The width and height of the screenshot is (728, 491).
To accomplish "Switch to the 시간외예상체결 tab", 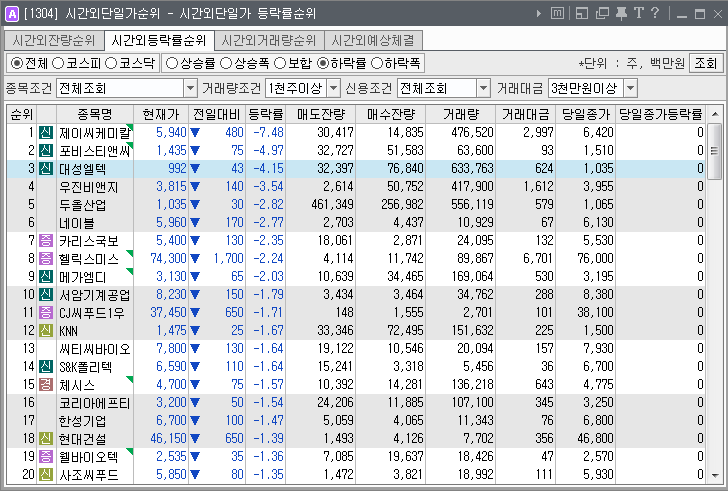I will [373, 41].
